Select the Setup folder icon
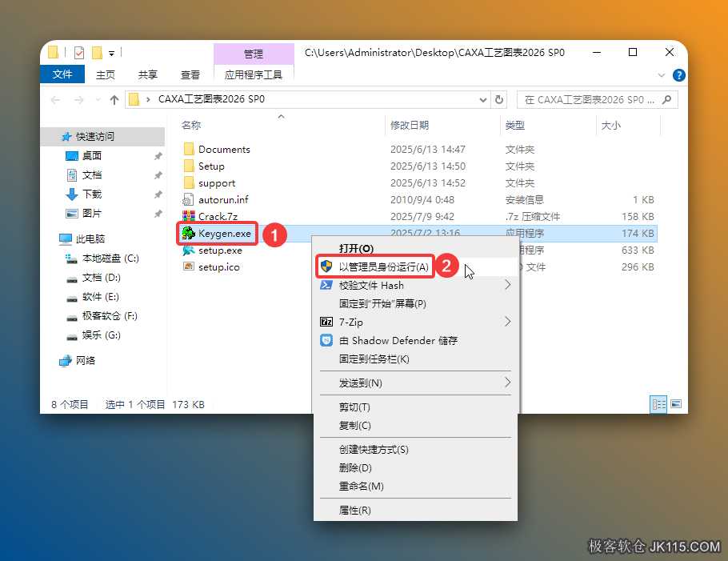This screenshot has width=728, height=561. coord(189,166)
